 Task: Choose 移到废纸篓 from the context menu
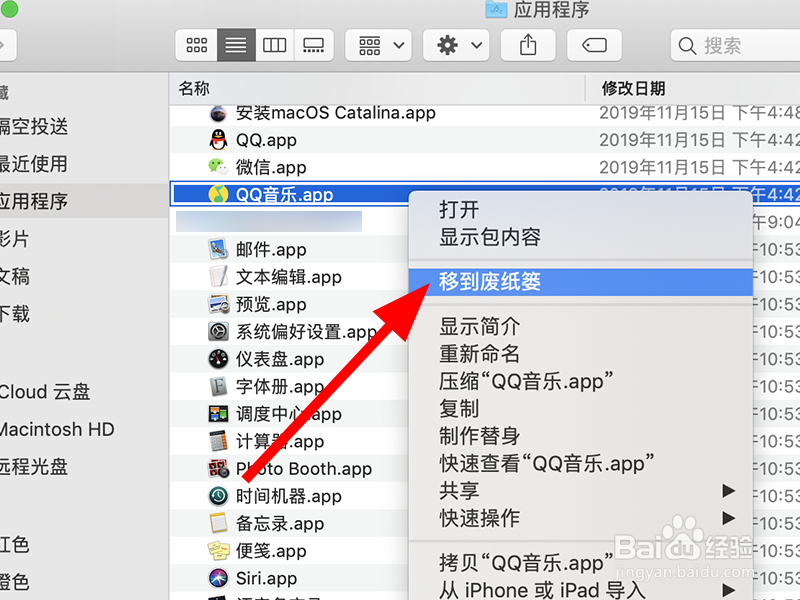[x=581, y=282]
